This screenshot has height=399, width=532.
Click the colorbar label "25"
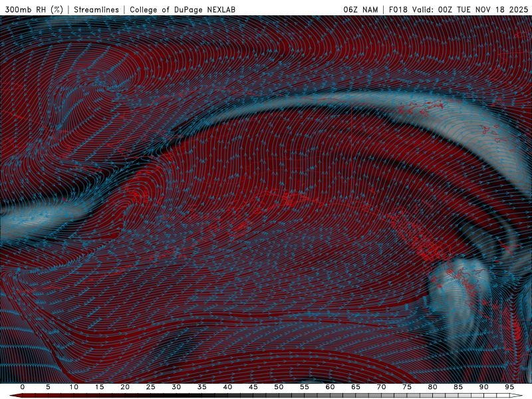[x=151, y=387]
